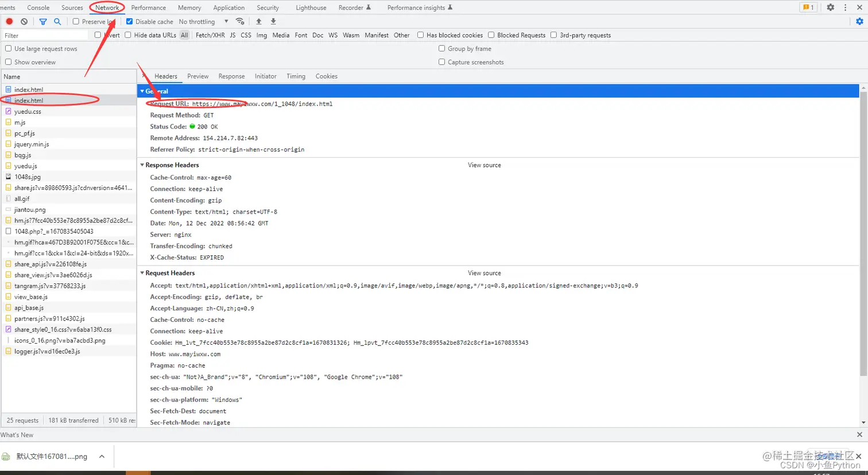Image resolution: width=868 pixels, height=475 pixels.
Task: Filter requests by CSS type
Action: tap(246, 35)
